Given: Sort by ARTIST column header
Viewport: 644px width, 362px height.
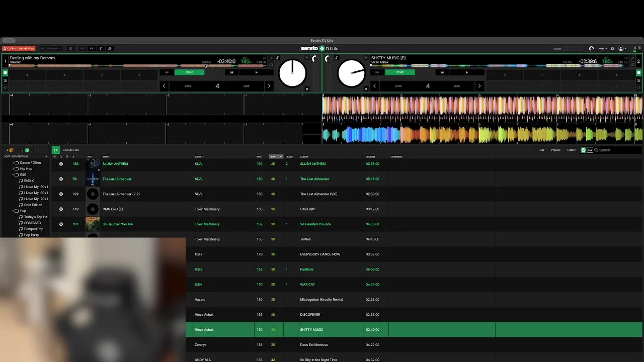Looking at the screenshot, I should 199,157.
